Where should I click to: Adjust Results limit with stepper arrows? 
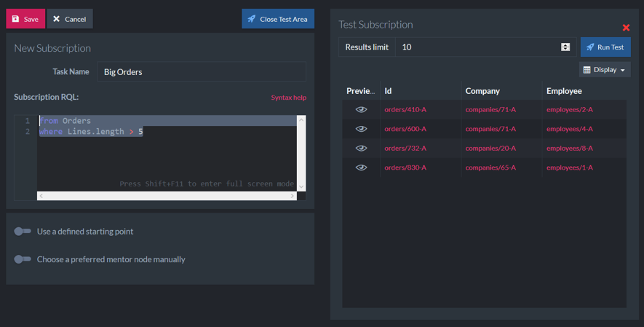565,47
